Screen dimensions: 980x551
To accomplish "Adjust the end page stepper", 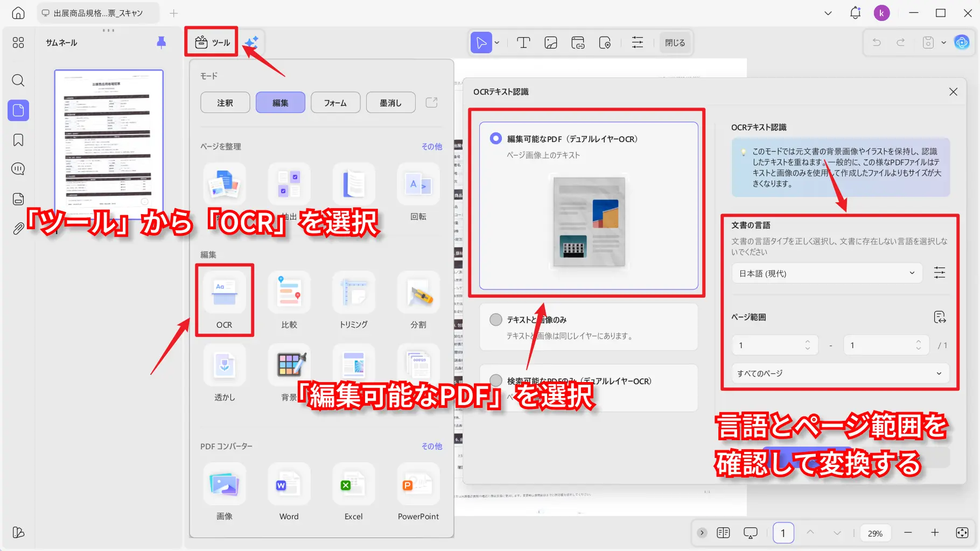I will coord(918,345).
